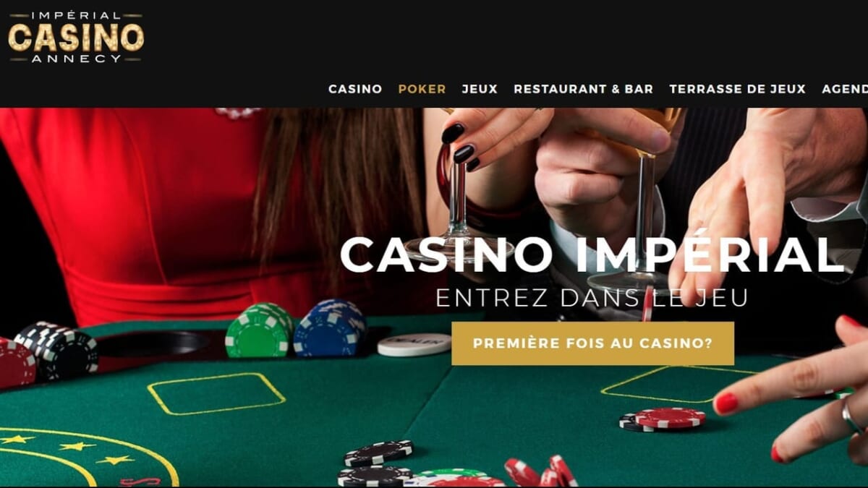Viewport: 868px width, 488px height.
Task: Click the Impérial Casino Annecy logo
Action: pos(76,37)
